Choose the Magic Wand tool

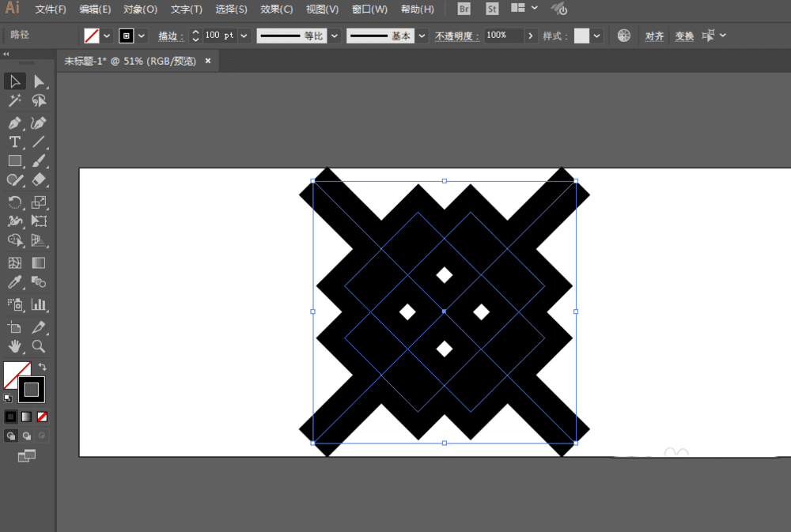[x=14, y=101]
